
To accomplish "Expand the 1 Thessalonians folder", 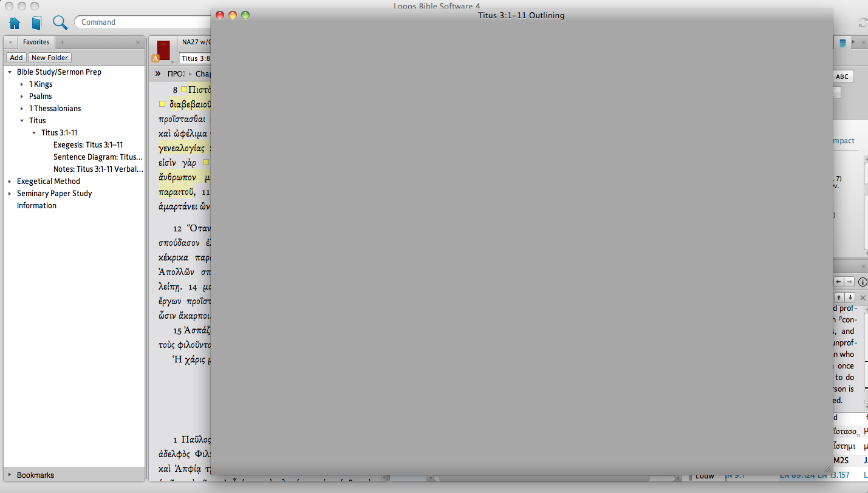I will (22, 108).
